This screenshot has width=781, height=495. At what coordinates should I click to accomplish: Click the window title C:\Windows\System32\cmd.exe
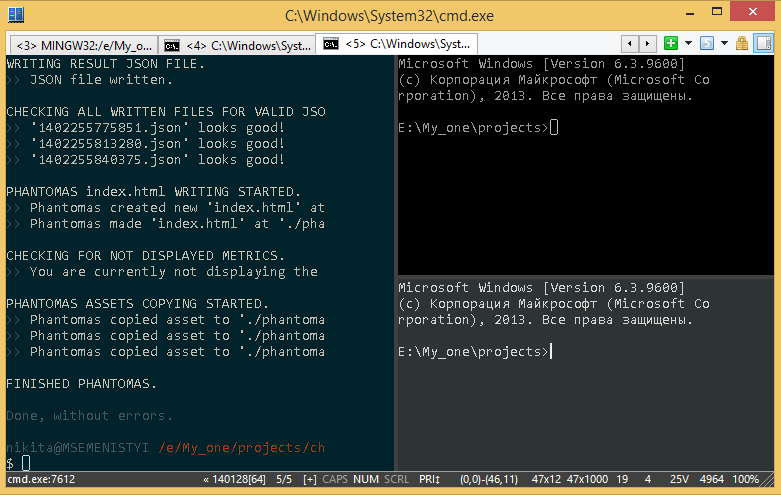coord(390,16)
